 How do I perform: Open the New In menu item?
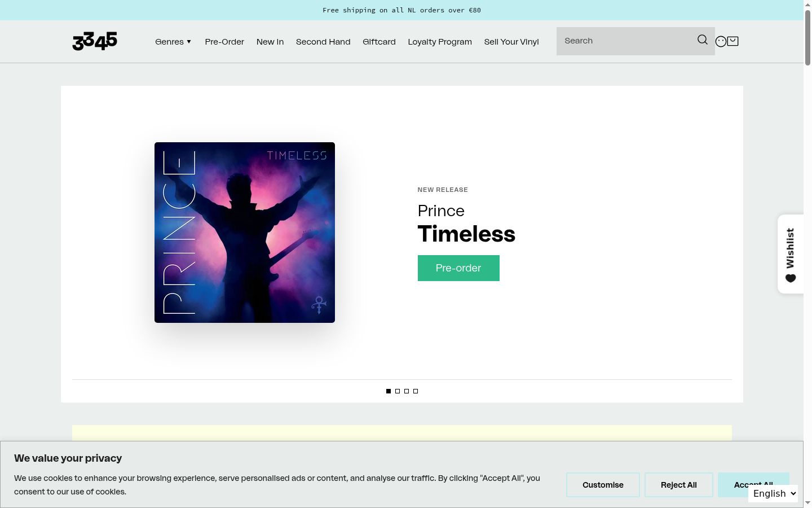coord(270,42)
